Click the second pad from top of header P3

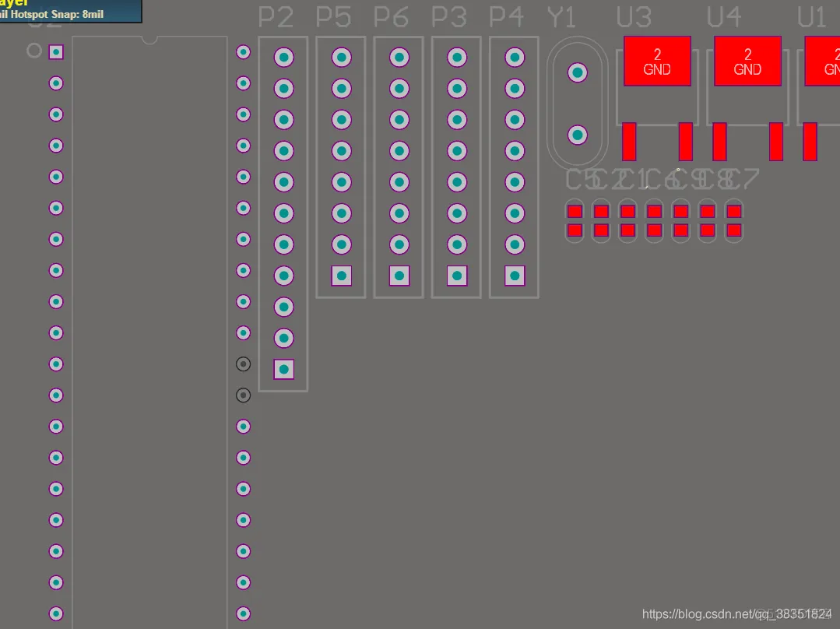coord(457,89)
